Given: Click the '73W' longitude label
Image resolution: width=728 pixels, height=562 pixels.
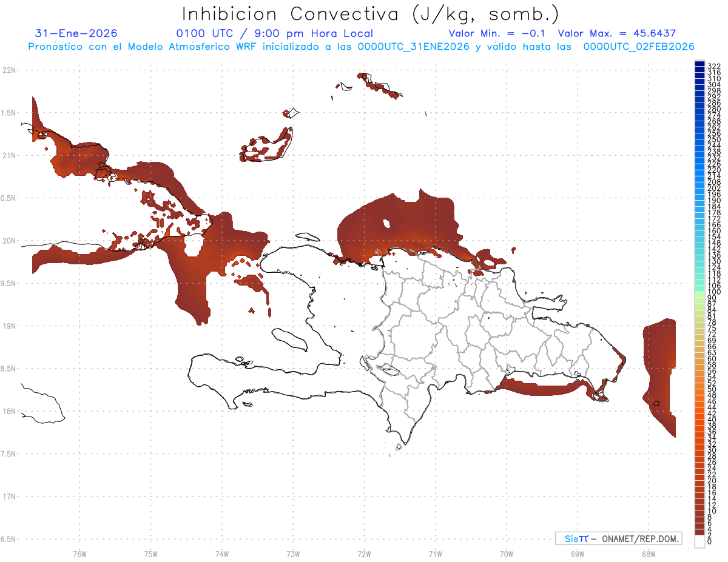Looking at the screenshot, I should [293, 554].
